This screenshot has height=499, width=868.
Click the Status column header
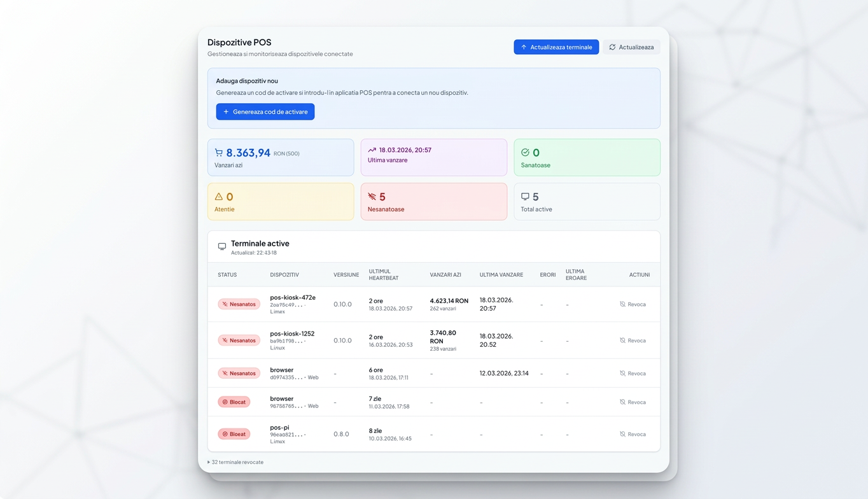click(227, 275)
